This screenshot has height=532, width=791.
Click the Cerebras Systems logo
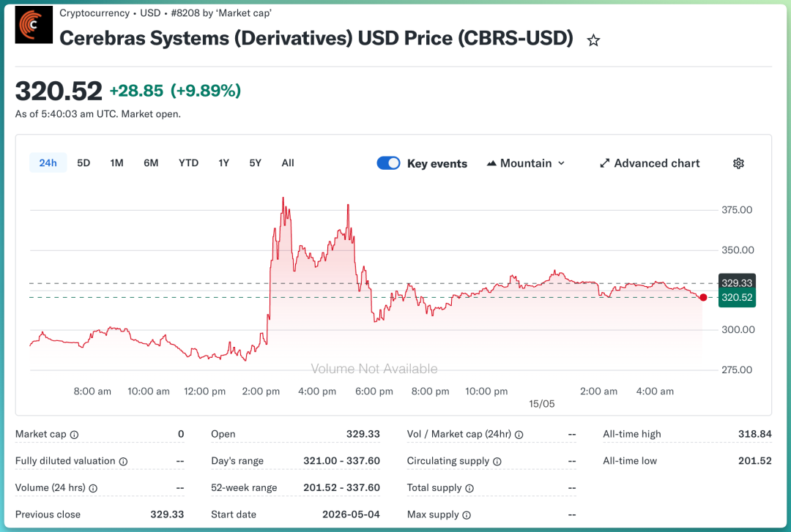pyautogui.click(x=34, y=25)
